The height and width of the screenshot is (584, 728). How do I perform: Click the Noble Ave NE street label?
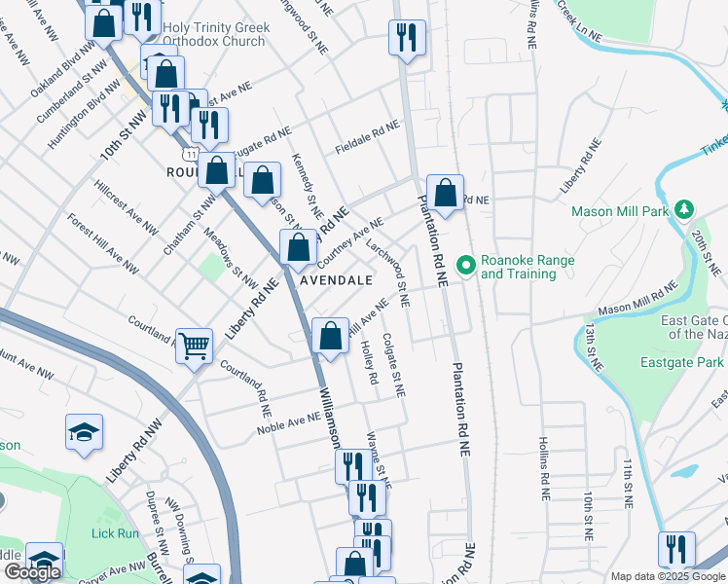pos(289,422)
